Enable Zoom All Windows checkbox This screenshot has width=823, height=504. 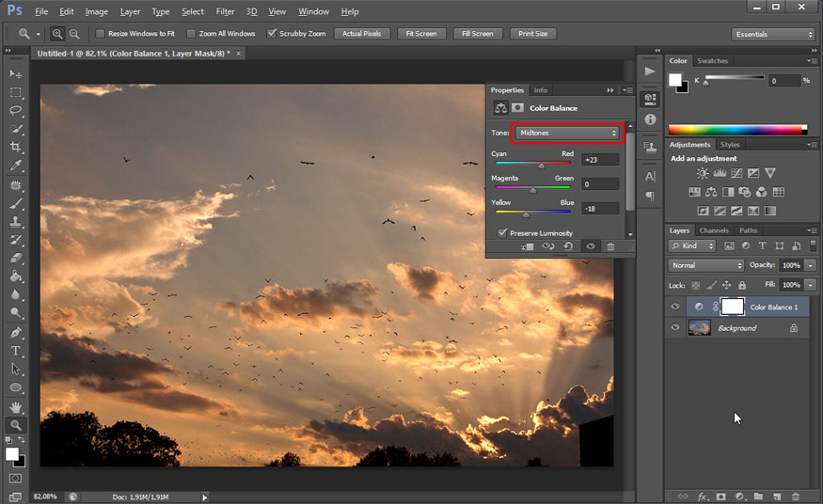[x=191, y=34]
